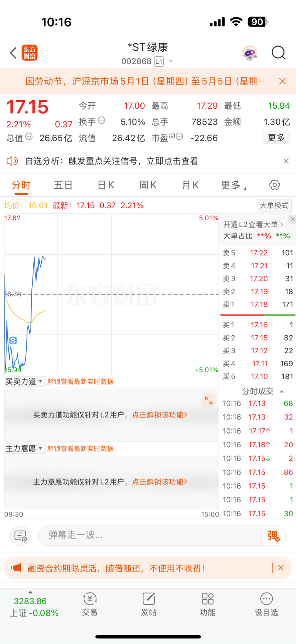Tap the 均价 16.61 value

[26, 205]
